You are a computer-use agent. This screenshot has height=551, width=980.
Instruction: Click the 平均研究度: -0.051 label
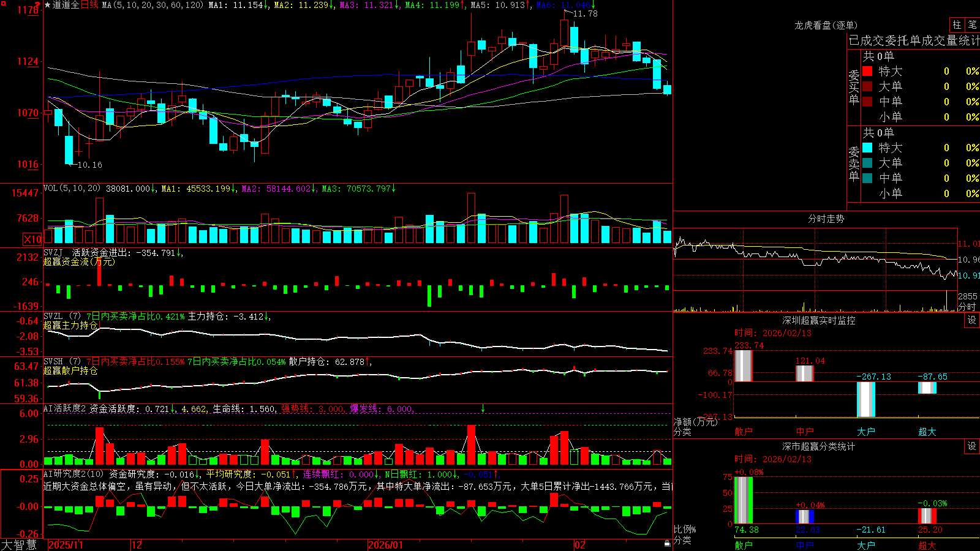coord(250,474)
